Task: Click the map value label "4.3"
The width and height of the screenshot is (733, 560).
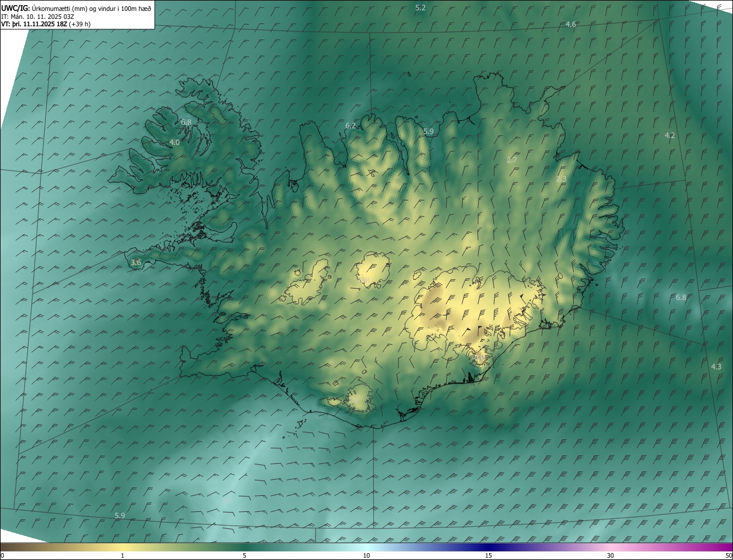Action: click(716, 366)
